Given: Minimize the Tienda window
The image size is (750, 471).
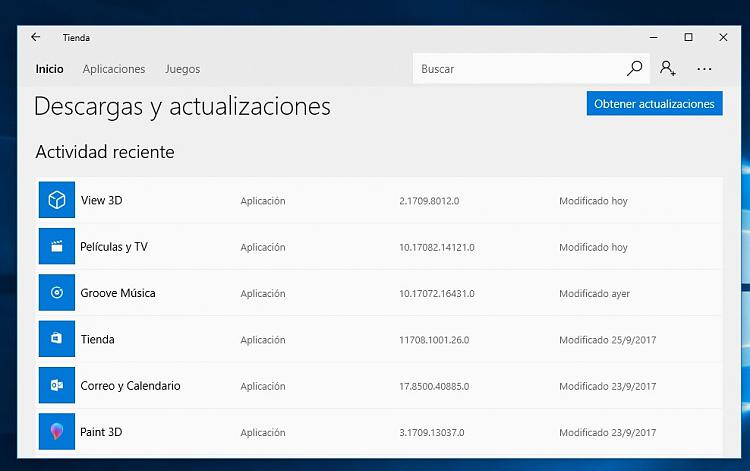Looking at the screenshot, I should tap(654, 37).
